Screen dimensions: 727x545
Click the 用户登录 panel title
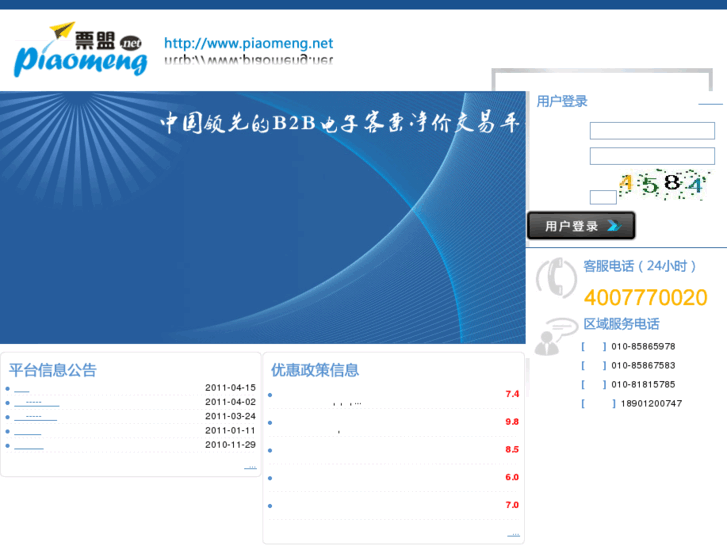pos(562,101)
